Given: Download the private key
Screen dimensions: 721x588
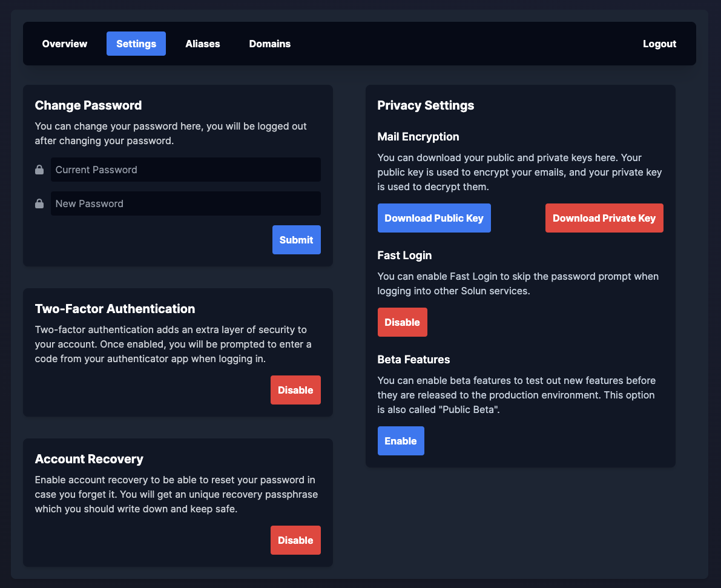Looking at the screenshot, I should [x=604, y=218].
